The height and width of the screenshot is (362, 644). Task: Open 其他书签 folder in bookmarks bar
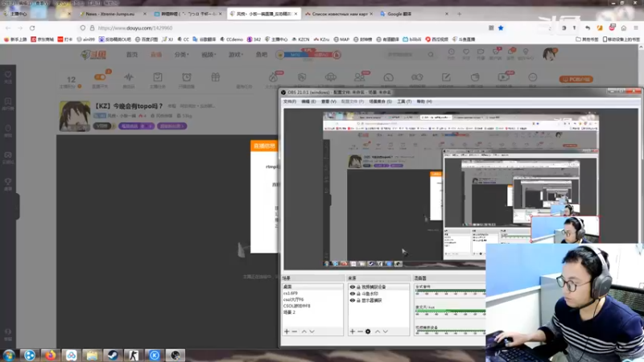pos(587,39)
